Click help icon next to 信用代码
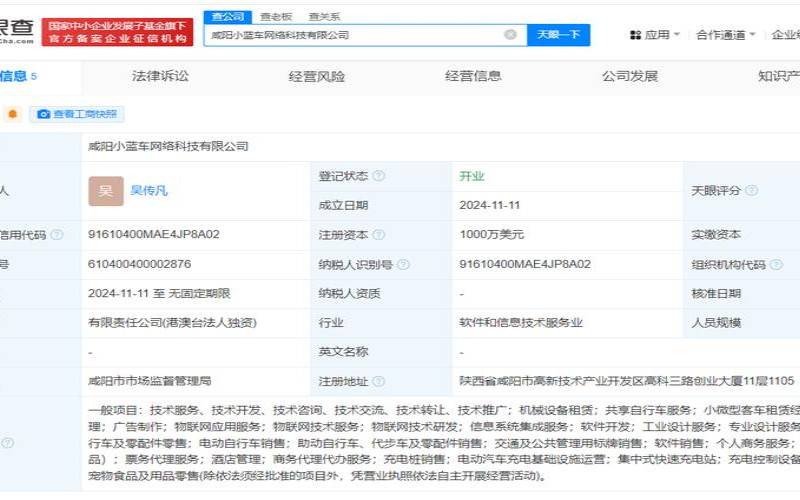Viewport: 800px width, 500px height. tap(57, 235)
